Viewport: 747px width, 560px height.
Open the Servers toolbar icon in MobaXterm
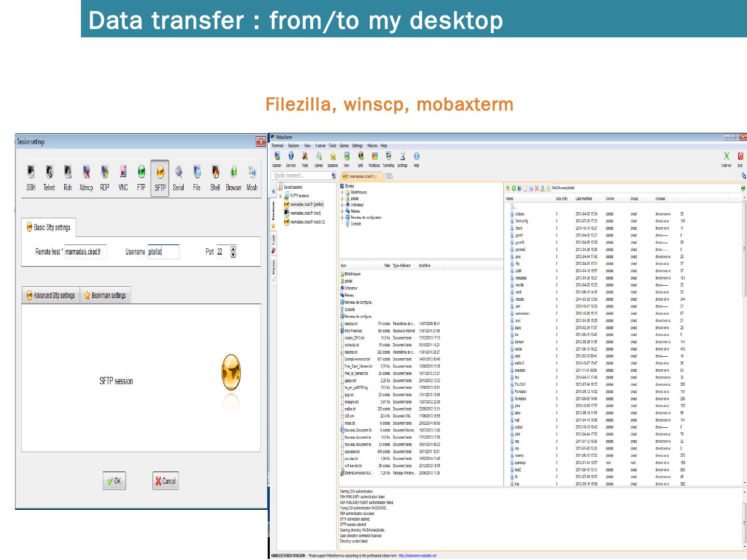click(x=291, y=159)
